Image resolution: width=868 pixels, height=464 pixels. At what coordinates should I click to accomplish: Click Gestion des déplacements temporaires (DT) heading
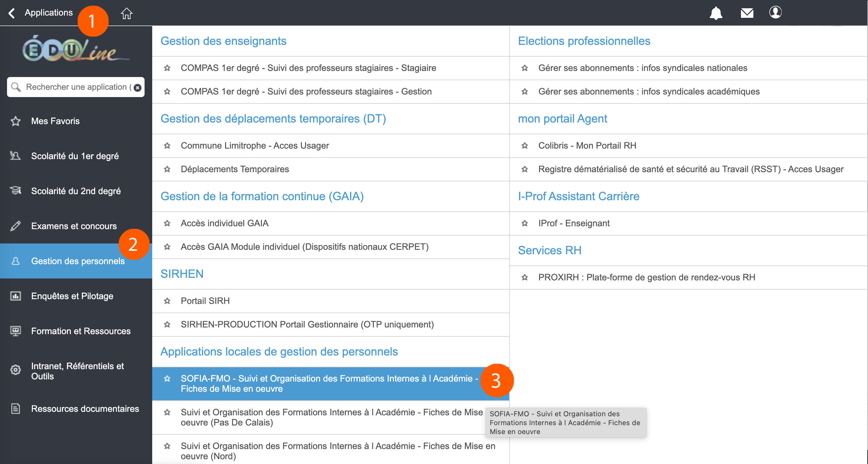tap(273, 119)
